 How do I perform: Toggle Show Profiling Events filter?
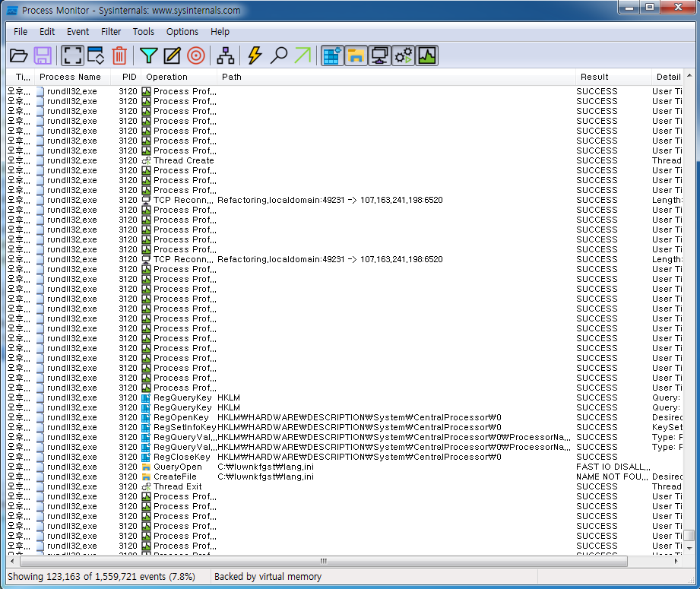[427, 55]
